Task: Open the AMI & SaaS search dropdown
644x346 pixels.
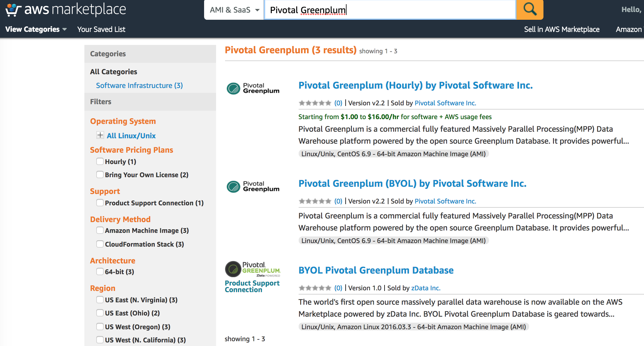Action: 234,10
